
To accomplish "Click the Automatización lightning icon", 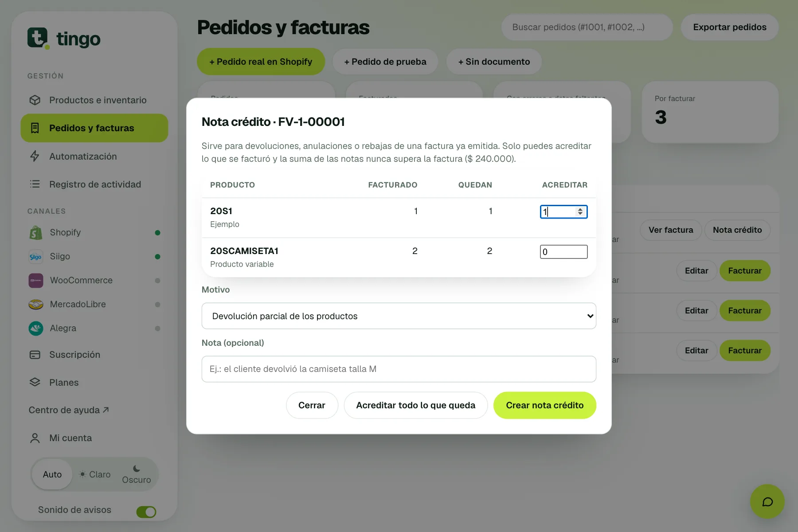I will (x=35, y=156).
